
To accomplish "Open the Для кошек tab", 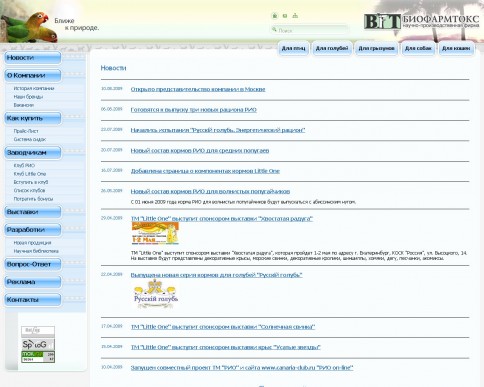I will click(x=456, y=49).
